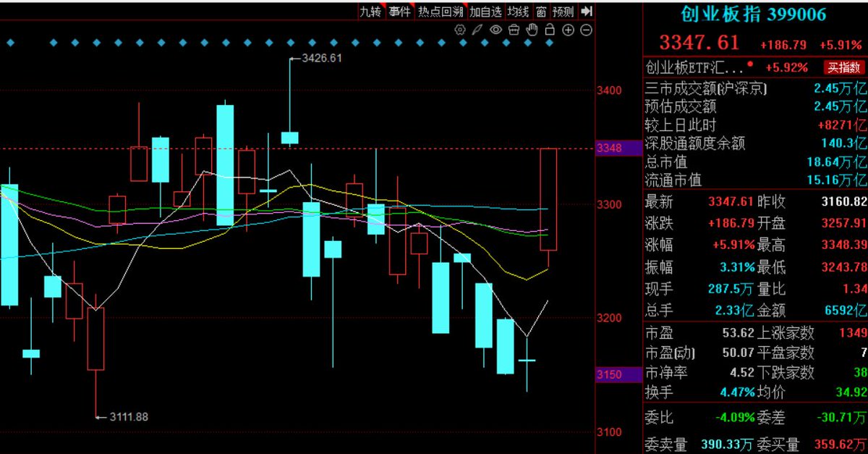
Task: Click the 窗 window button
Action: coord(541,11)
